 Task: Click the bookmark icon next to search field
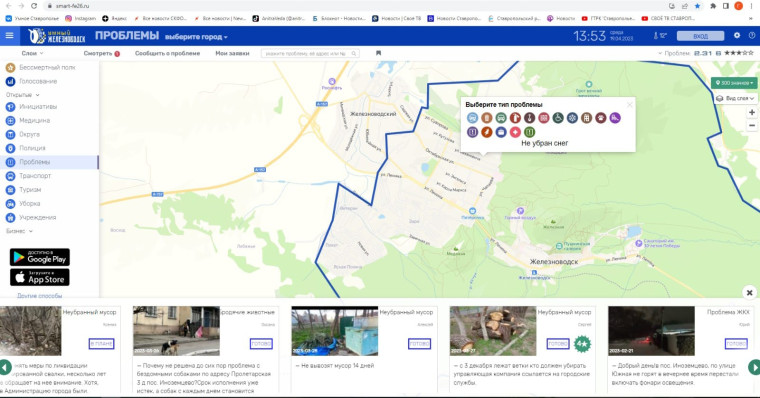click(x=379, y=53)
